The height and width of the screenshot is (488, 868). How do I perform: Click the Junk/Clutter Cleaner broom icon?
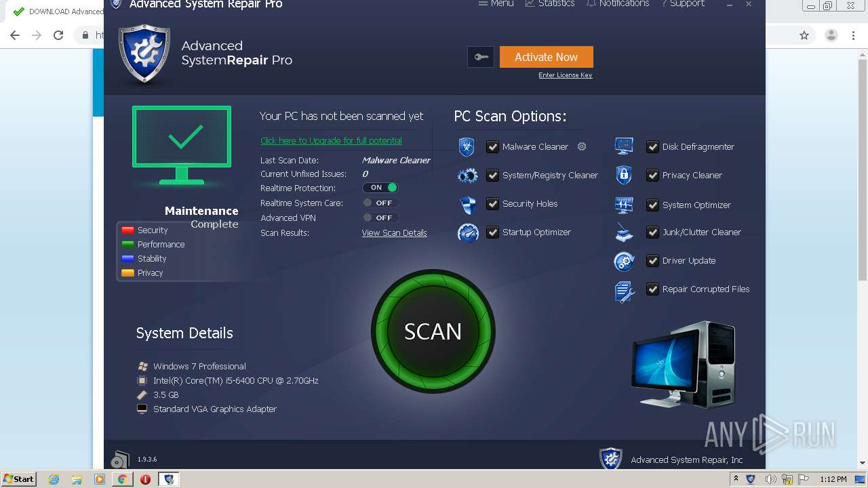pyautogui.click(x=624, y=233)
